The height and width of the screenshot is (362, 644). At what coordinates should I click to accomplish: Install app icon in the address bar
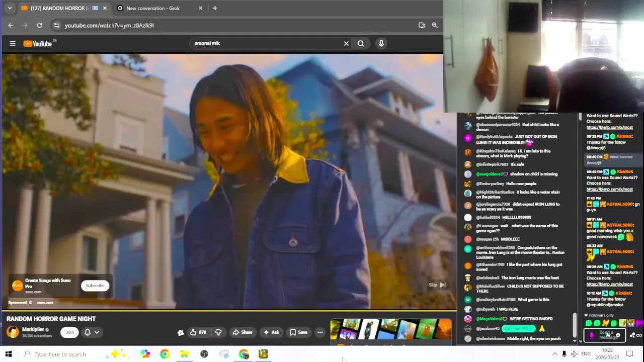coord(422,25)
